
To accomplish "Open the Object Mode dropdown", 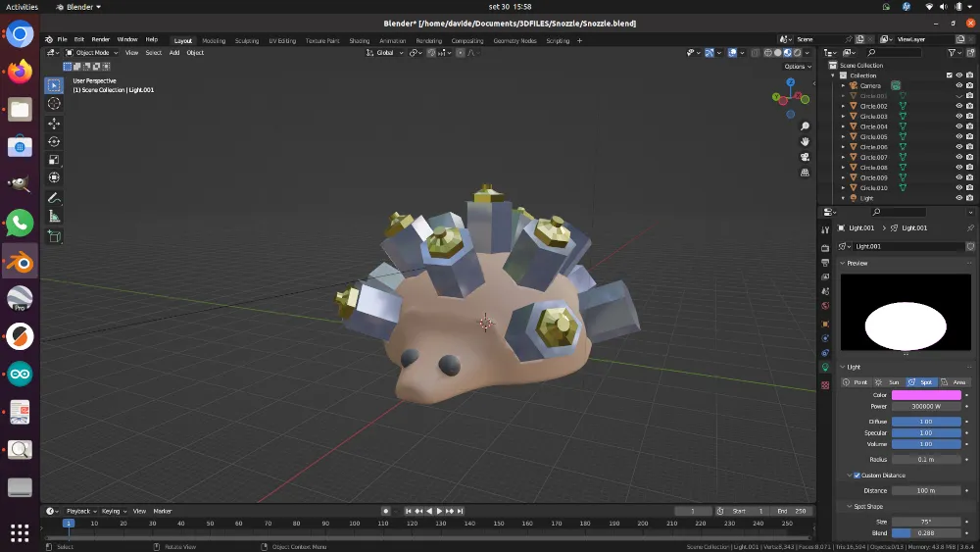I will (91, 53).
